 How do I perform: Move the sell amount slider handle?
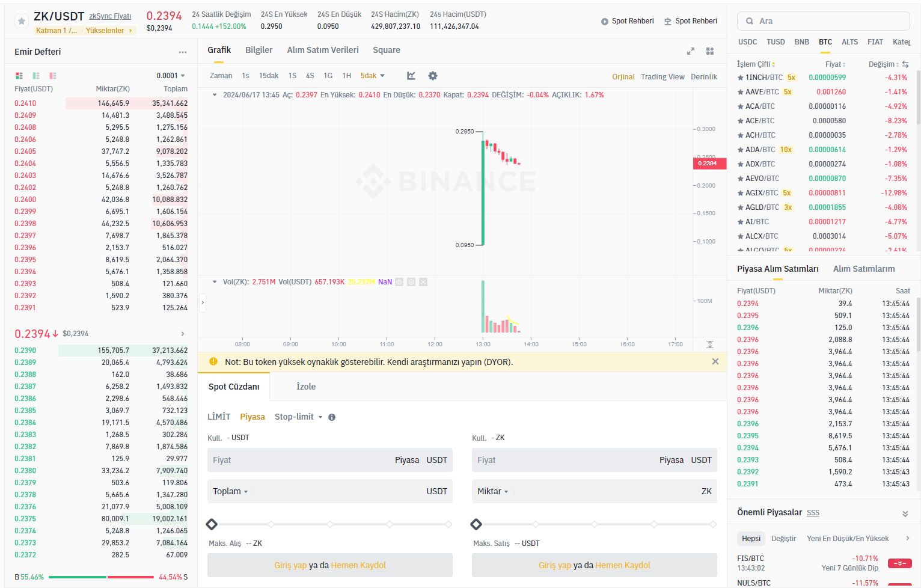[x=476, y=524]
